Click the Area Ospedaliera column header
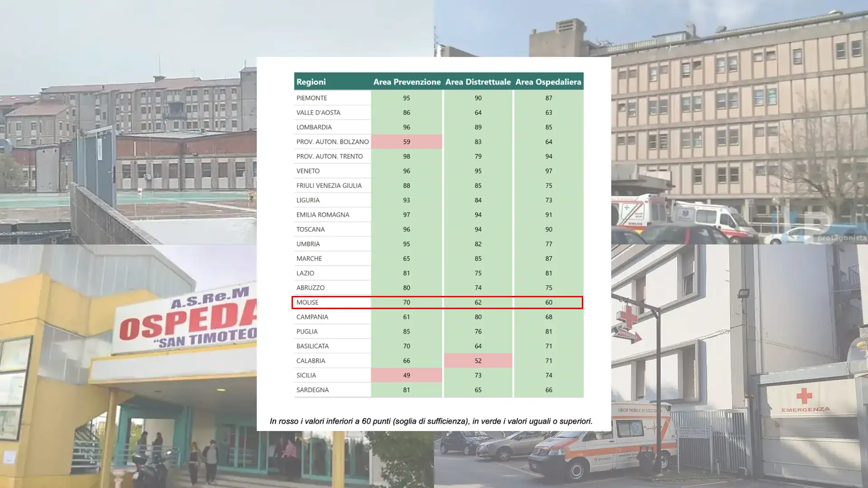 pyautogui.click(x=548, y=82)
